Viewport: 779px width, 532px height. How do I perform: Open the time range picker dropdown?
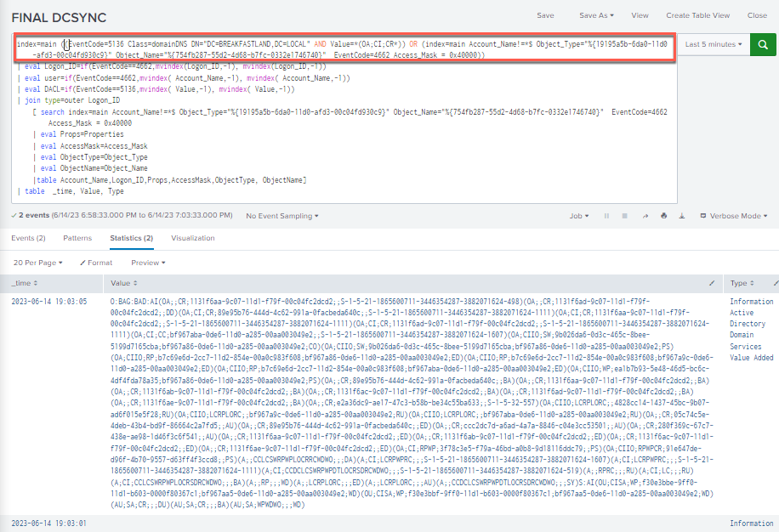713,44
